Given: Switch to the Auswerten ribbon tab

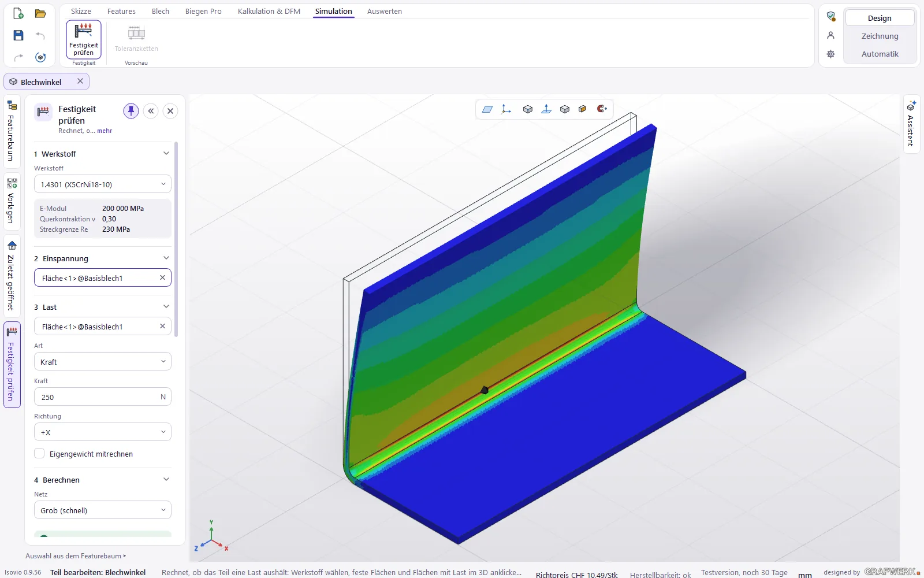Looking at the screenshot, I should (385, 12).
